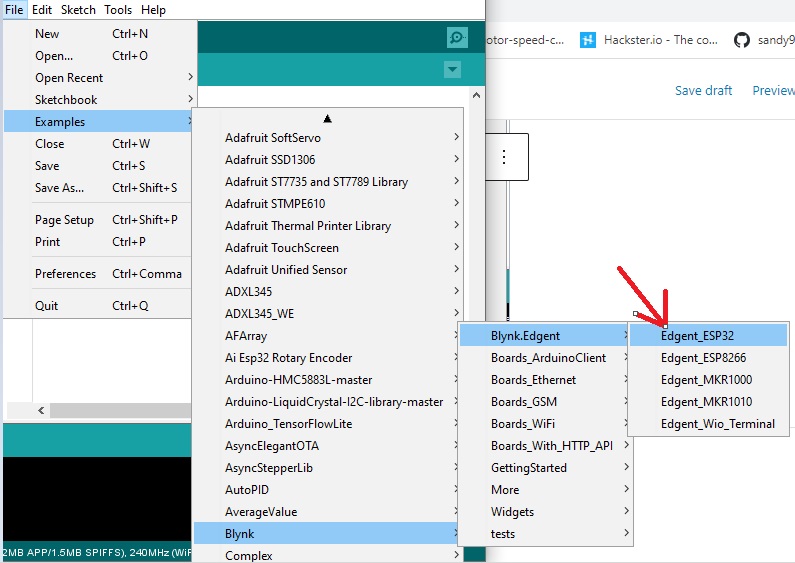Open Edgent_MKR1000 example sketch
795x563 pixels.
tap(708, 379)
